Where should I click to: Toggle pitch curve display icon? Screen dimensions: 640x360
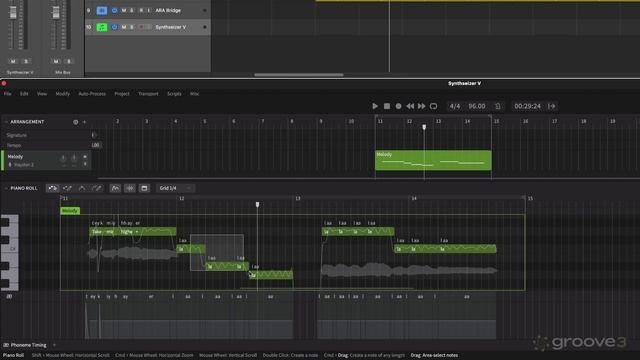pyautogui.click(x=116, y=188)
